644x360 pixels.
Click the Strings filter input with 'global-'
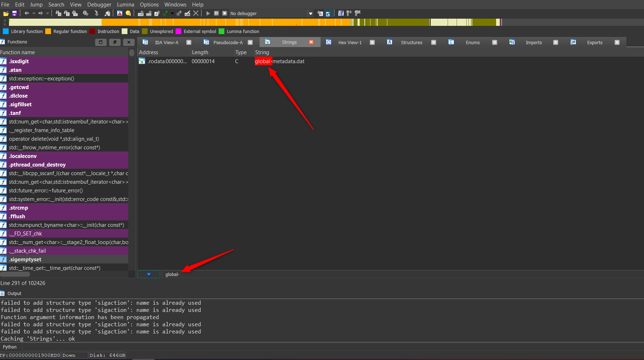click(x=402, y=275)
